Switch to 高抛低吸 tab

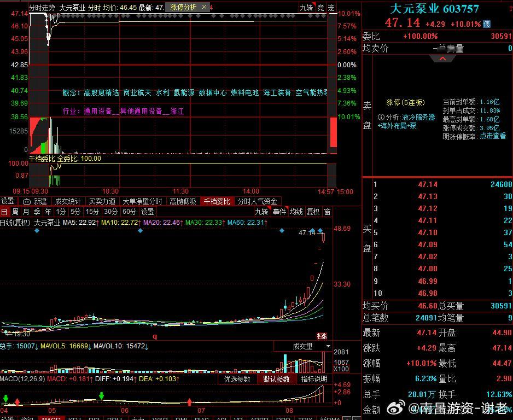tap(183, 201)
